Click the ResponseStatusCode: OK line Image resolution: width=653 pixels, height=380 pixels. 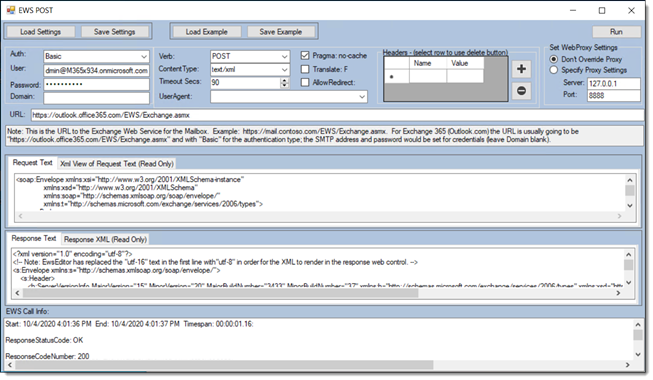[44, 340]
